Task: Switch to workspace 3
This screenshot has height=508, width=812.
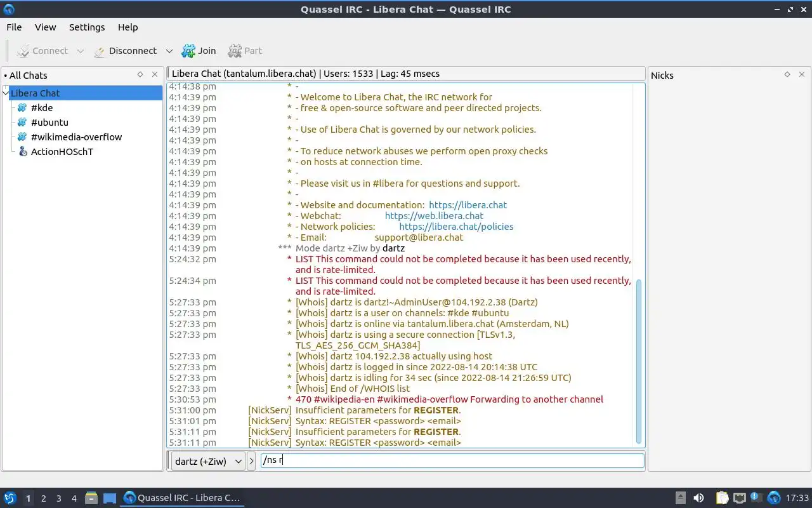Action: tap(58, 498)
